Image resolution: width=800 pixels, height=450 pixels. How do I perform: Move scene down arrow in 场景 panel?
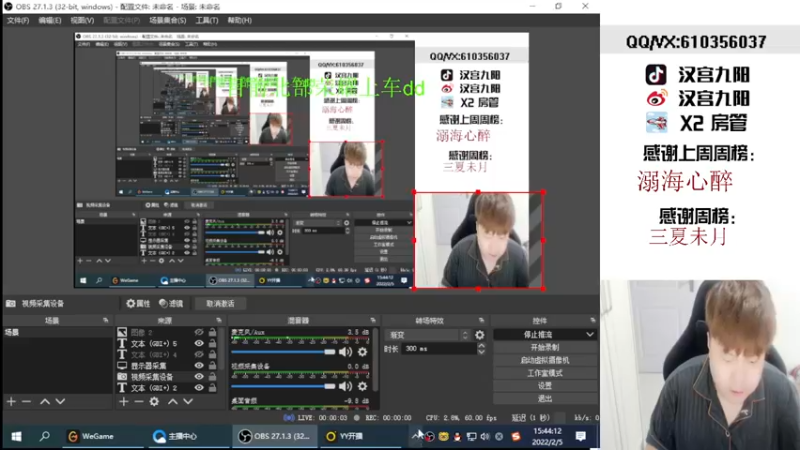click(x=60, y=402)
